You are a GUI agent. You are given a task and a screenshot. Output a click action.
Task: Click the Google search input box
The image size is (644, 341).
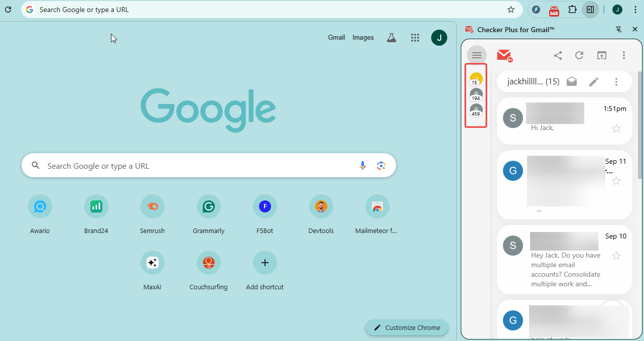click(201, 166)
